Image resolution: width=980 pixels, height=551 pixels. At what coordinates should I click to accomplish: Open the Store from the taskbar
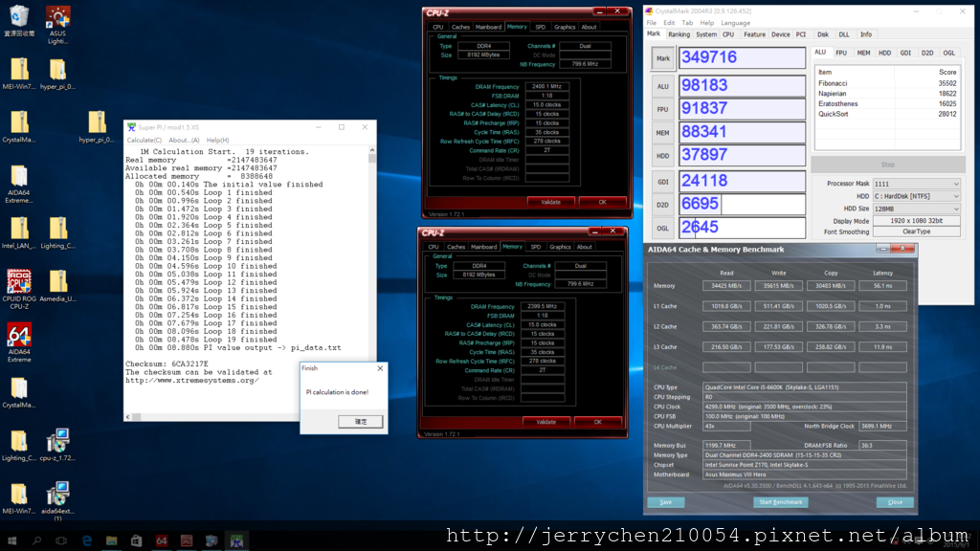[136, 541]
